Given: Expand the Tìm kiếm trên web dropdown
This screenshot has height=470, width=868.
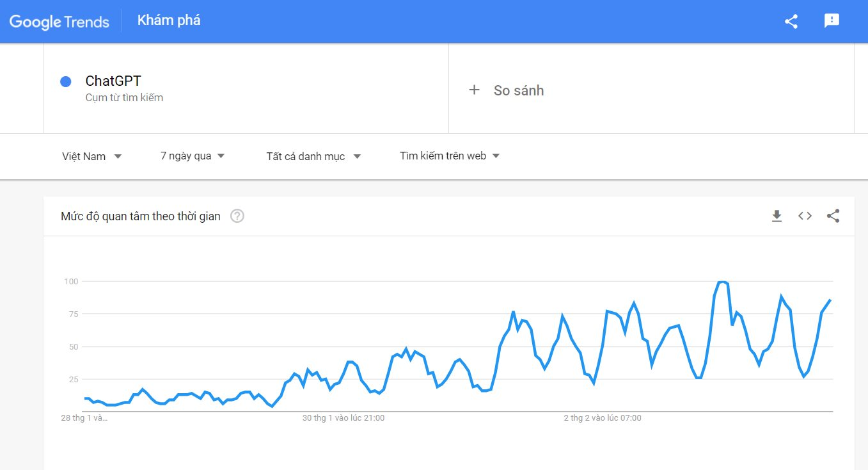Looking at the screenshot, I should [x=449, y=156].
